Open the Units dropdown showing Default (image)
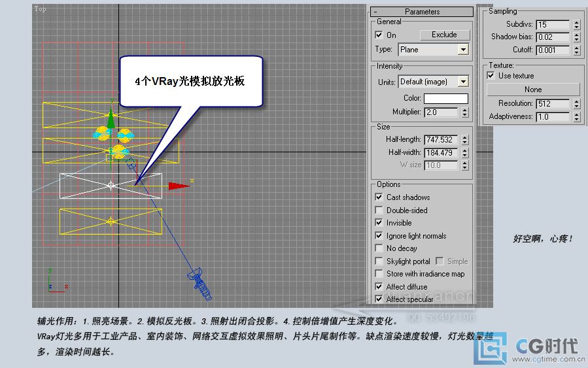Viewport: 588px width, 368px height. (x=433, y=82)
